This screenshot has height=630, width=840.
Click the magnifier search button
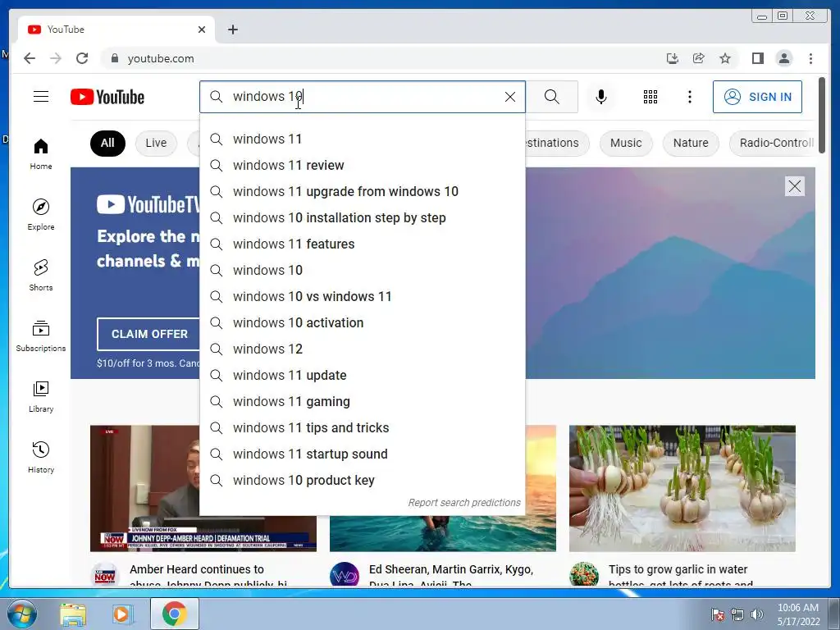552,97
